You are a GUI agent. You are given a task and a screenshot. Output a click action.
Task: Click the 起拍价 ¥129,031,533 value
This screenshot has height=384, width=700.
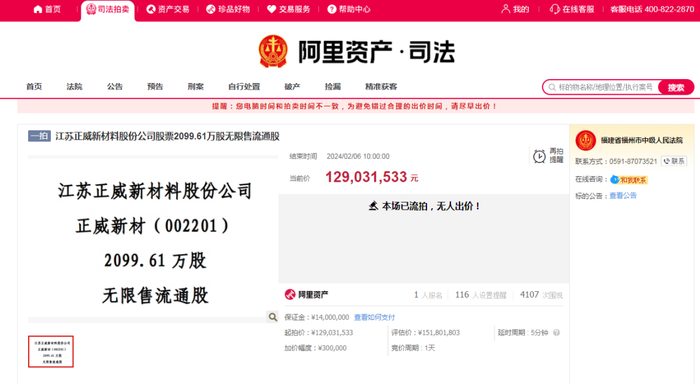point(332,333)
